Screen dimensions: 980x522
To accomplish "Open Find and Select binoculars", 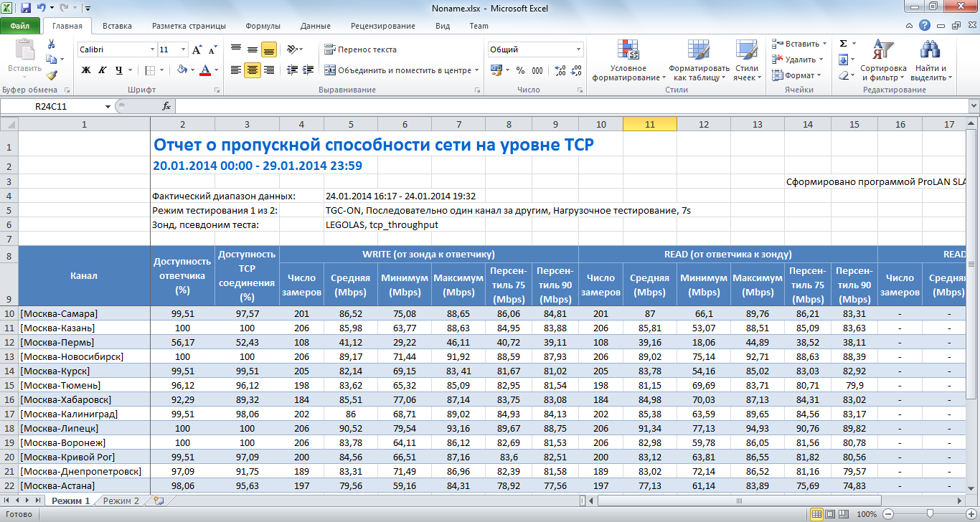I will [930, 61].
